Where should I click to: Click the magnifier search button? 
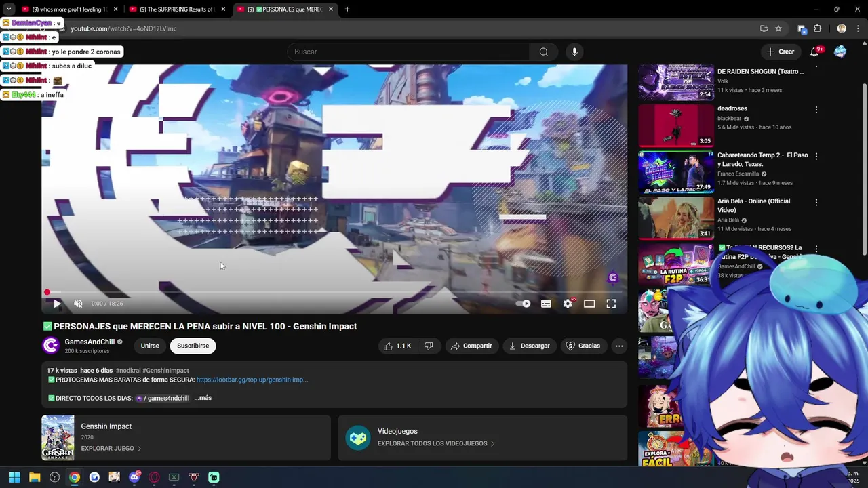[x=543, y=52]
